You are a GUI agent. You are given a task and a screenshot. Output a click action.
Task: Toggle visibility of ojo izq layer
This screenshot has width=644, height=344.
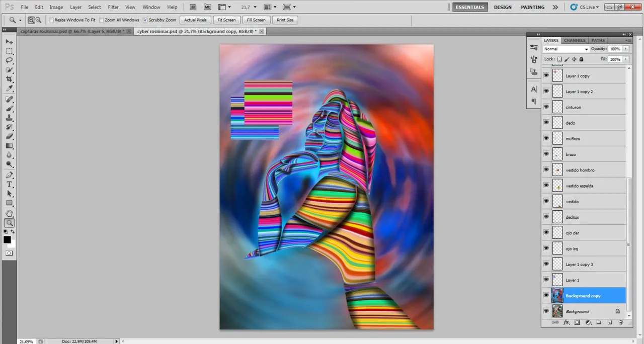click(546, 248)
